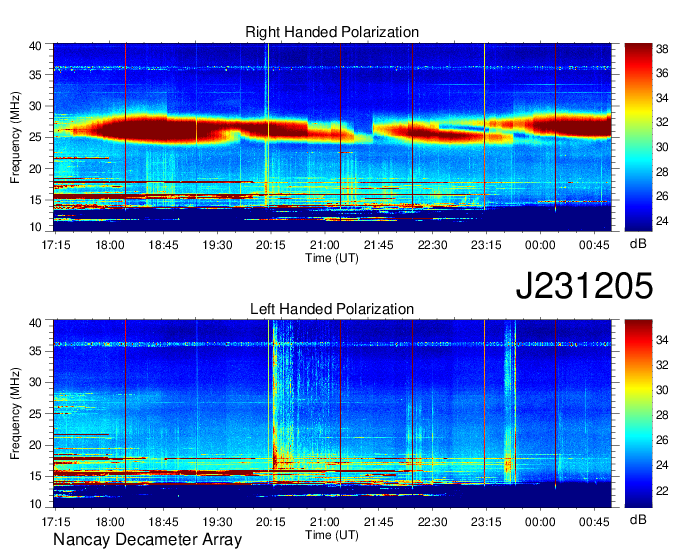Click "Time (UT)" label under Left Handed plot

[332, 535]
